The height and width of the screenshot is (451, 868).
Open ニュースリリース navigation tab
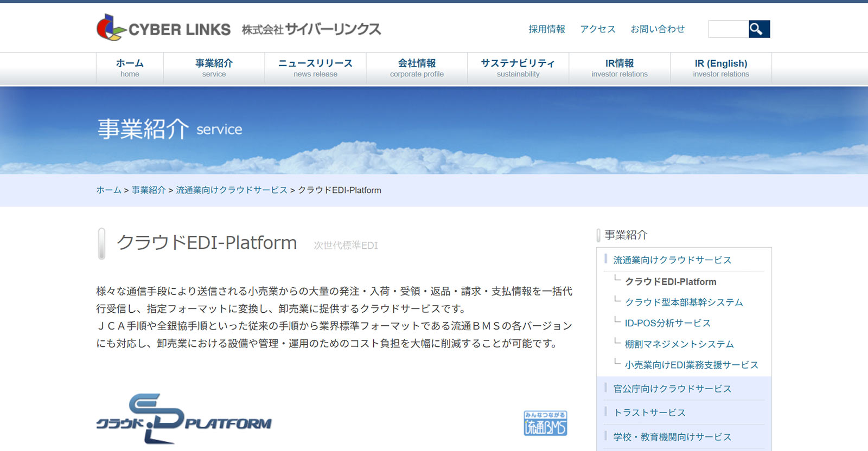[315, 68]
